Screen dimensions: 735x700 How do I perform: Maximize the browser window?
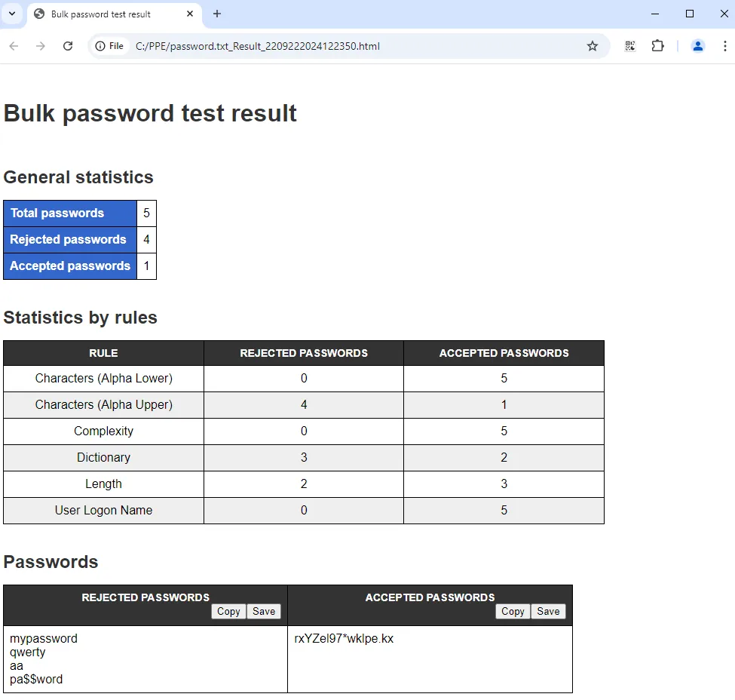click(690, 14)
